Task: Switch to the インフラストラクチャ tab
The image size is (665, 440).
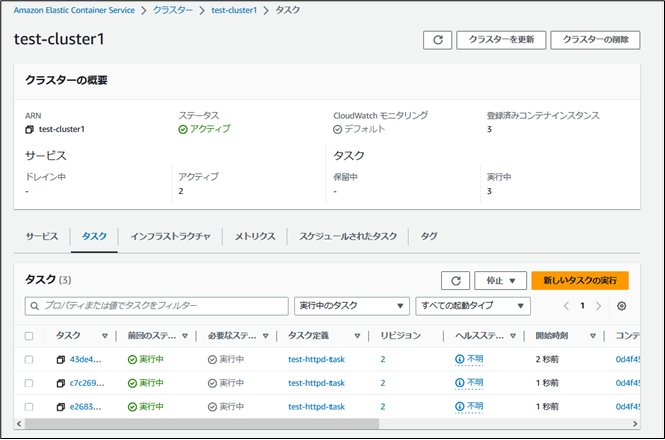Action: tap(170, 237)
